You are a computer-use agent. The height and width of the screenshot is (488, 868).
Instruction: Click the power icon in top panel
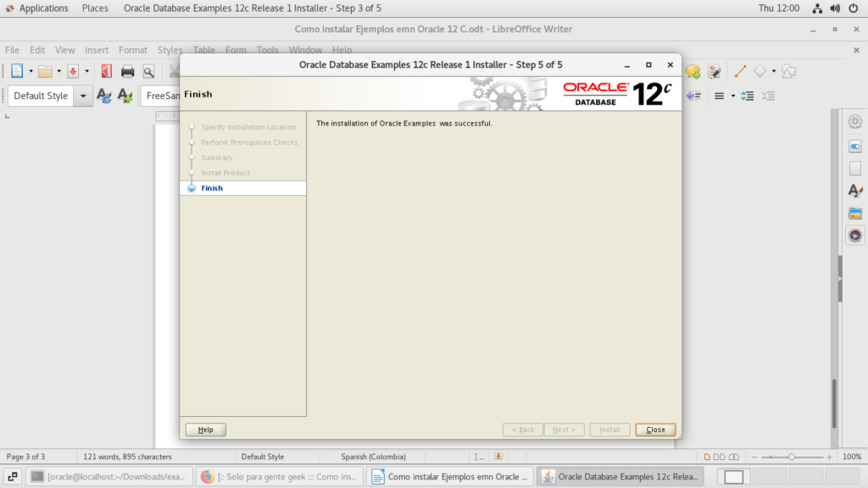[x=853, y=8]
